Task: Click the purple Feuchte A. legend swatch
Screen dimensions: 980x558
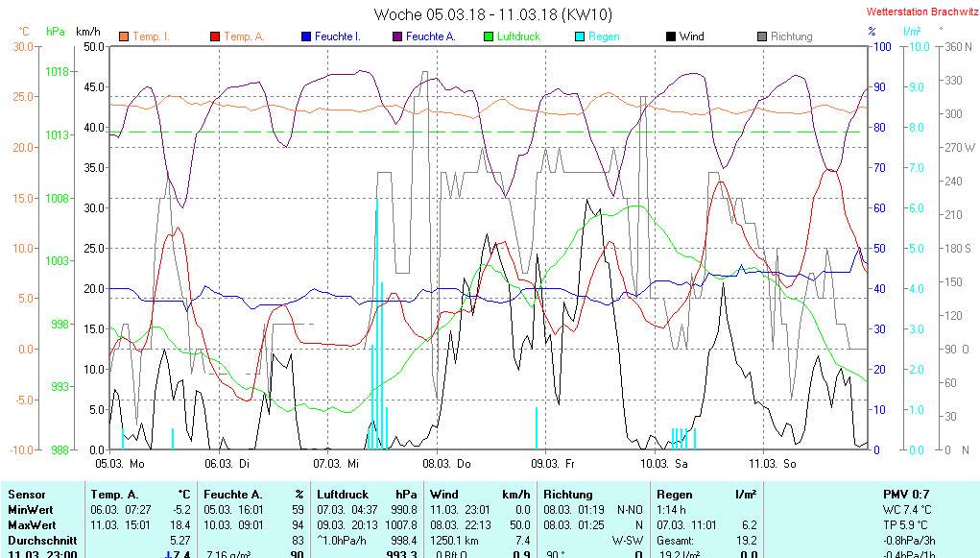Action: point(395,36)
